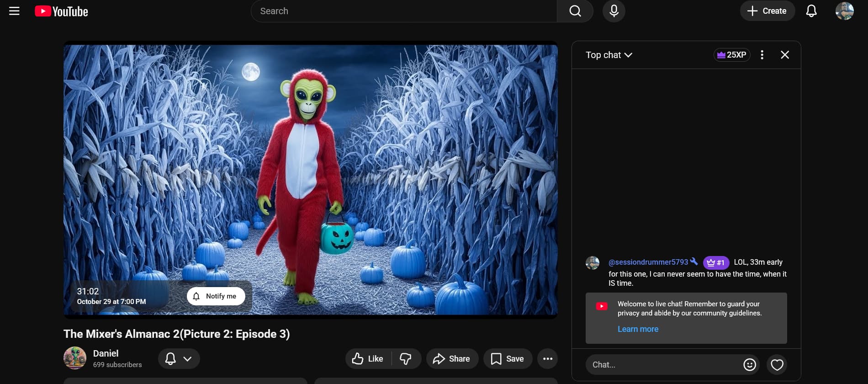Open account avatar menu
868x384 pixels.
coord(844,11)
